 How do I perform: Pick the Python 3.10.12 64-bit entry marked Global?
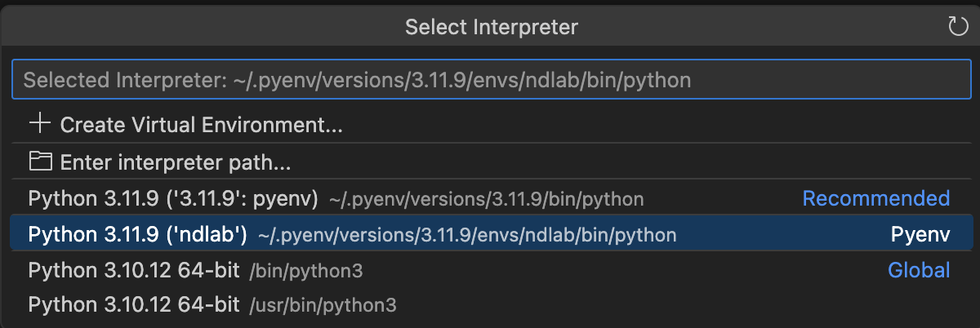[134, 271]
